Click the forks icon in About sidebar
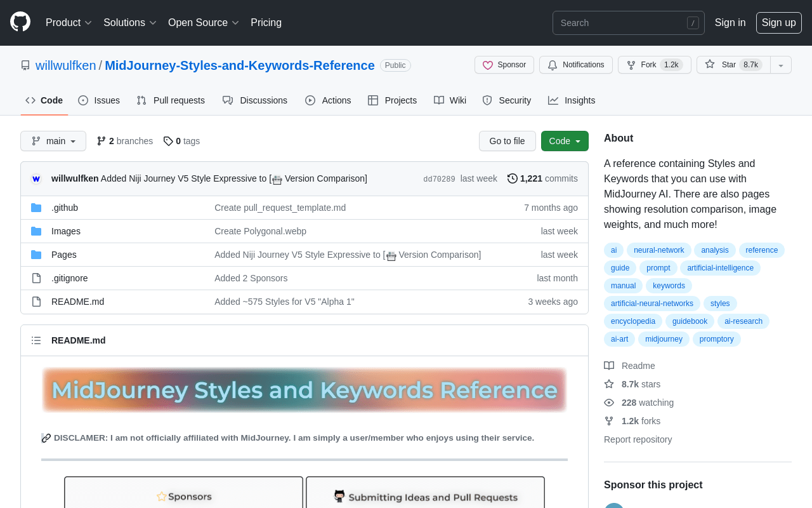 pyautogui.click(x=609, y=421)
